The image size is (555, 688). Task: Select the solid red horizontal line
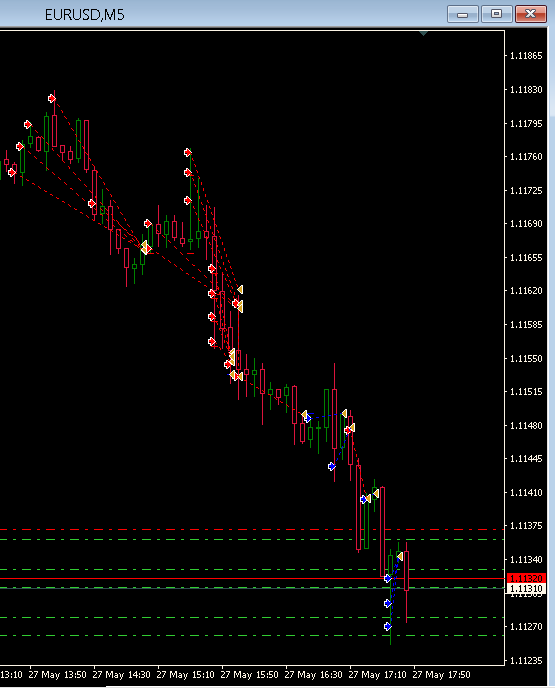click(252, 579)
